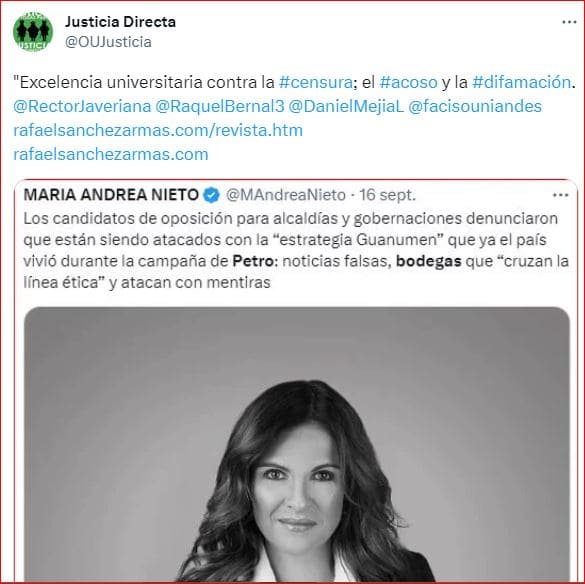
Task: Open the black-and-white portrait photo
Action: [297, 444]
